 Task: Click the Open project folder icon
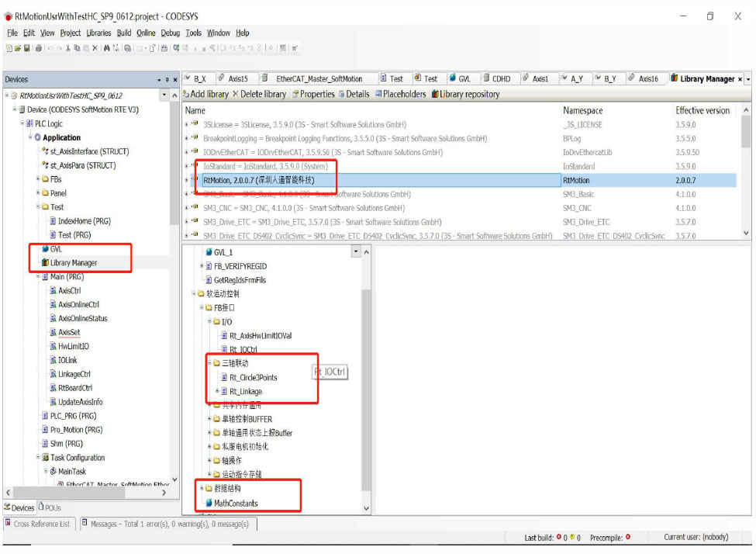click(x=17, y=48)
